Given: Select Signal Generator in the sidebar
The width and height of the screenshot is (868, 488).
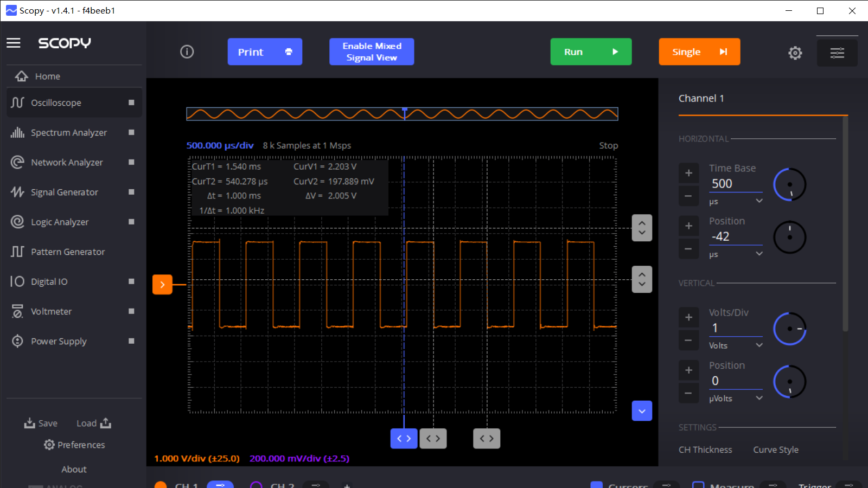Looking at the screenshot, I should pos(74,192).
